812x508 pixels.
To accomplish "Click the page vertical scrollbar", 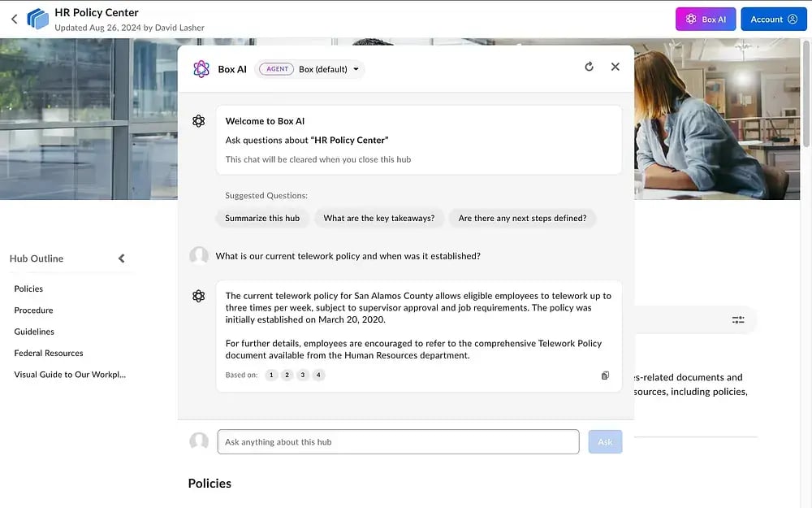I will [807, 93].
